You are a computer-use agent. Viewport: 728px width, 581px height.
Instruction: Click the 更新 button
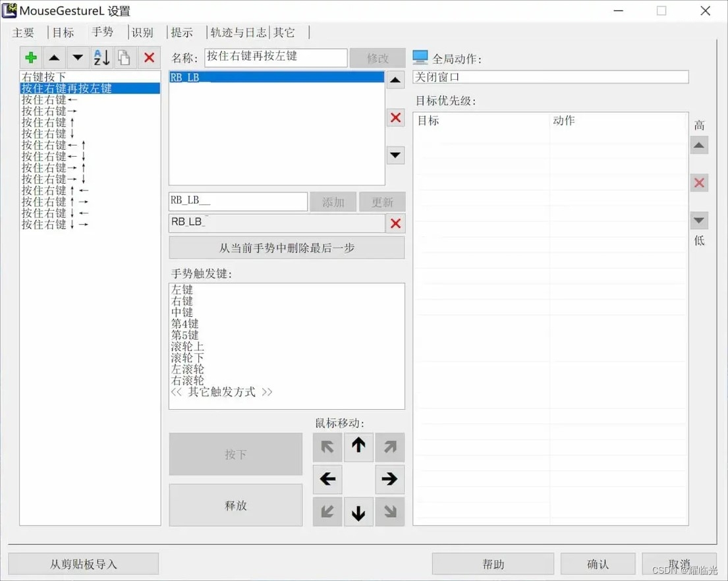(382, 202)
